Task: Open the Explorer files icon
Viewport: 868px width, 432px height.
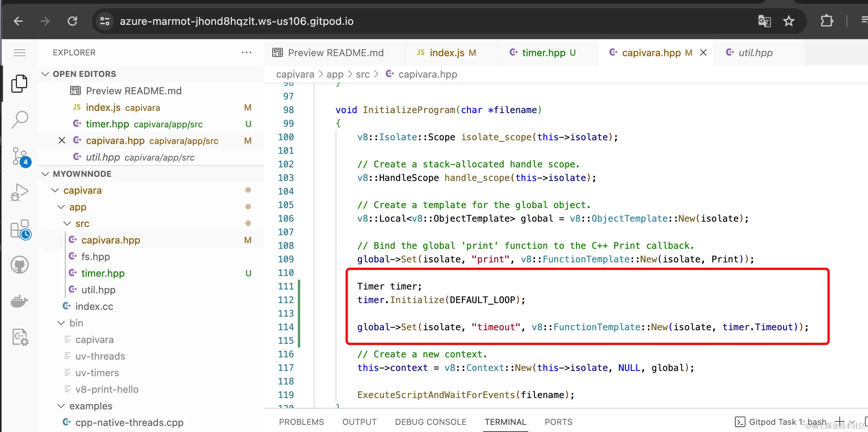Action: click(x=19, y=84)
